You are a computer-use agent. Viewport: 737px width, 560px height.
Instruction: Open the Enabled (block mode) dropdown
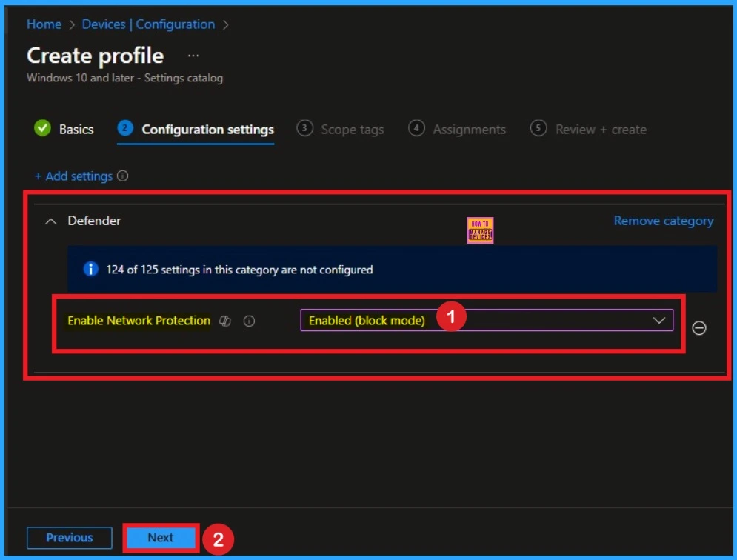coord(487,320)
